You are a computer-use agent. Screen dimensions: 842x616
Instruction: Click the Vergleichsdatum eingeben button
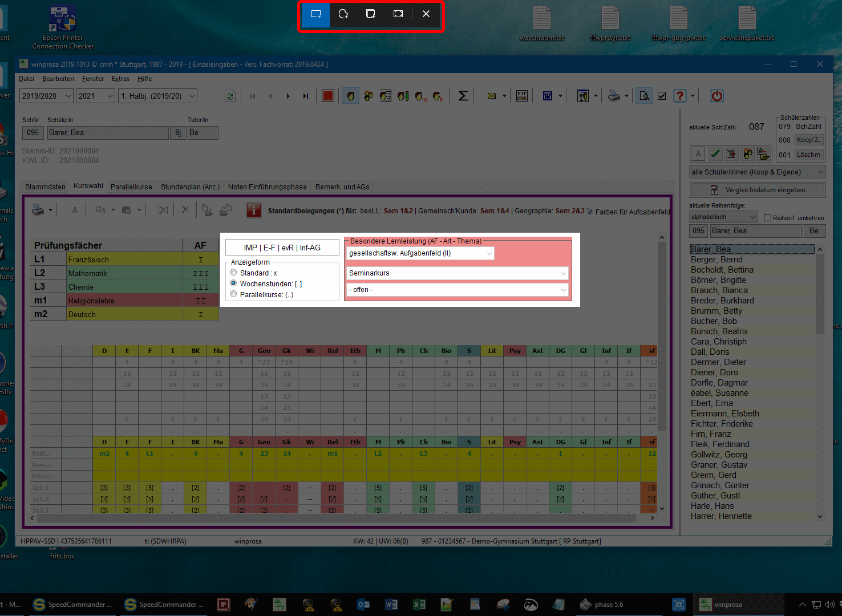(758, 190)
